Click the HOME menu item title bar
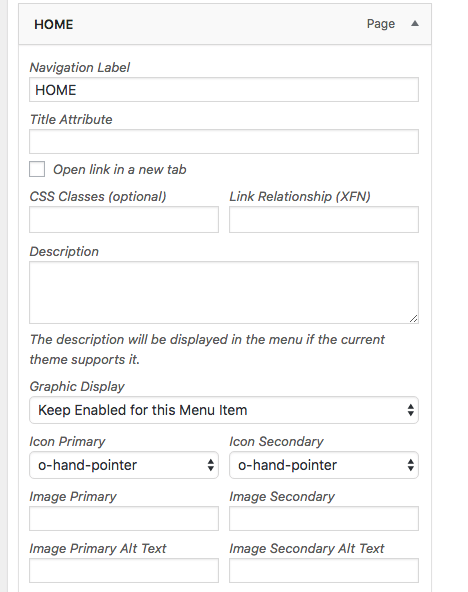The width and height of the screenshot is (468, 592). [225, 24]
